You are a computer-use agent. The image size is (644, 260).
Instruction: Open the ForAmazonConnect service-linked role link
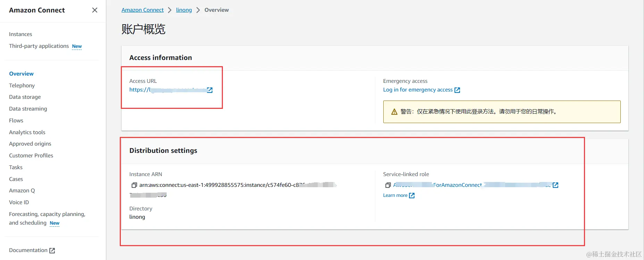tap(472, 185)
